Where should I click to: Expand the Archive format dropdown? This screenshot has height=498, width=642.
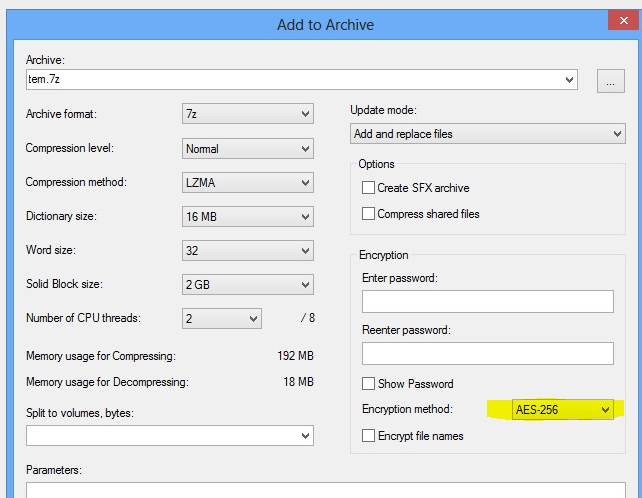[248, 114]
